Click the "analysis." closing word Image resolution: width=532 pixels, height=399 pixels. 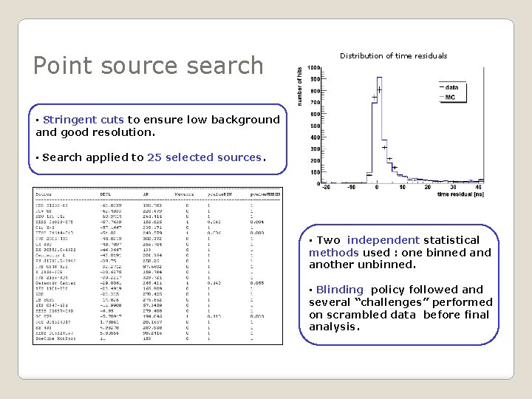(334, 327)
